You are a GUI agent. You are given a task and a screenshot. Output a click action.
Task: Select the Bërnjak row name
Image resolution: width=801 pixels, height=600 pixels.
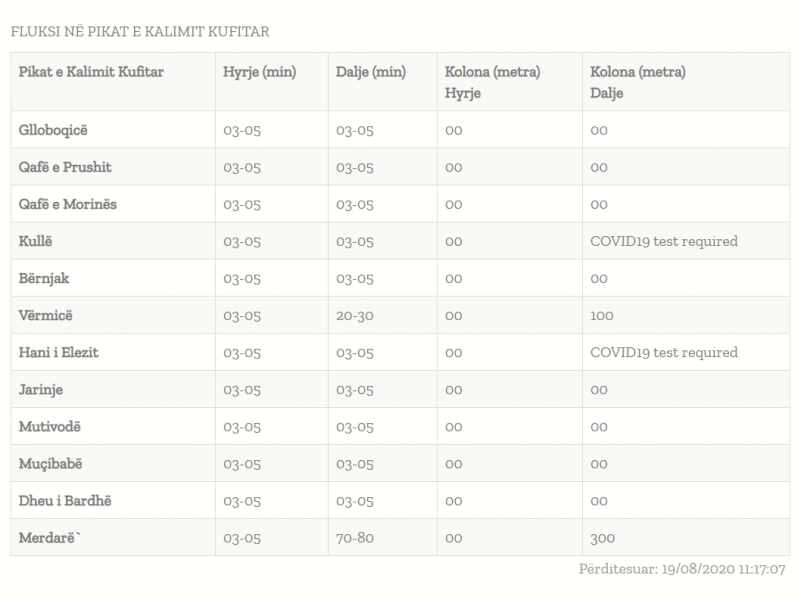pos(44,278)
